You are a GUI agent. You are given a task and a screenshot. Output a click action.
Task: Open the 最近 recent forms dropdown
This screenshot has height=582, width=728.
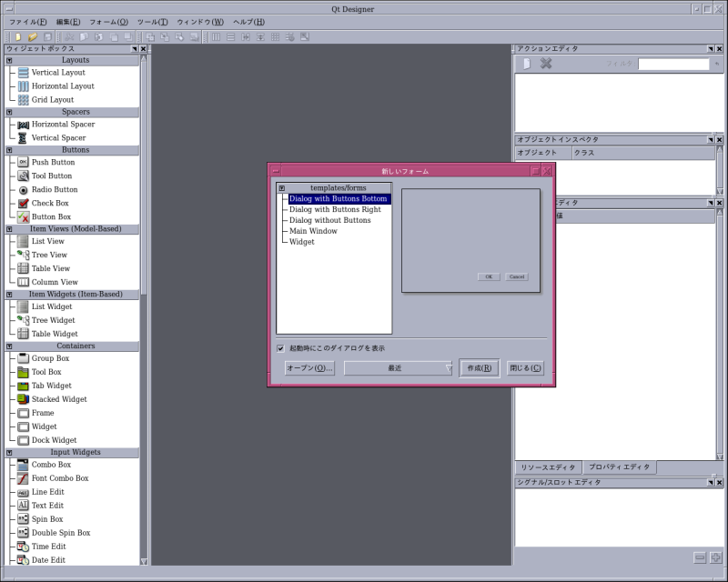point(398,368)
